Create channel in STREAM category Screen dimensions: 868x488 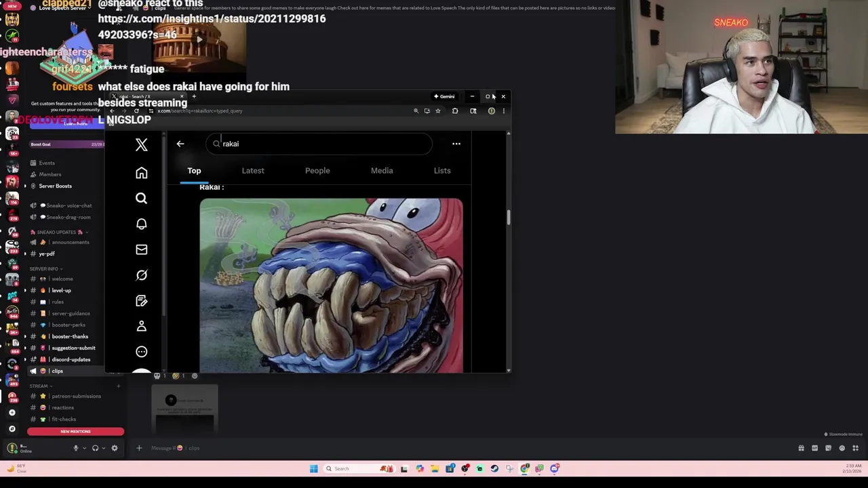118,386
